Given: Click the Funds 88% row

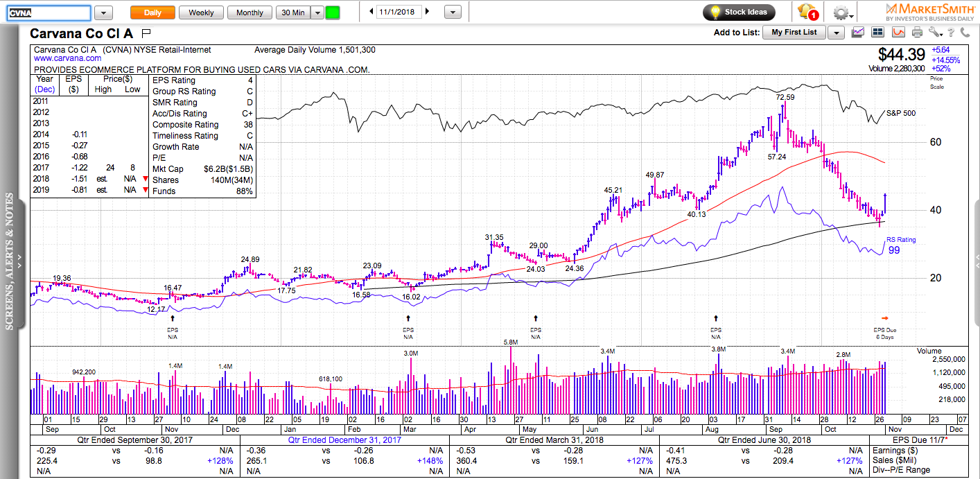Looking at the screenshot, I should point(203,191).
